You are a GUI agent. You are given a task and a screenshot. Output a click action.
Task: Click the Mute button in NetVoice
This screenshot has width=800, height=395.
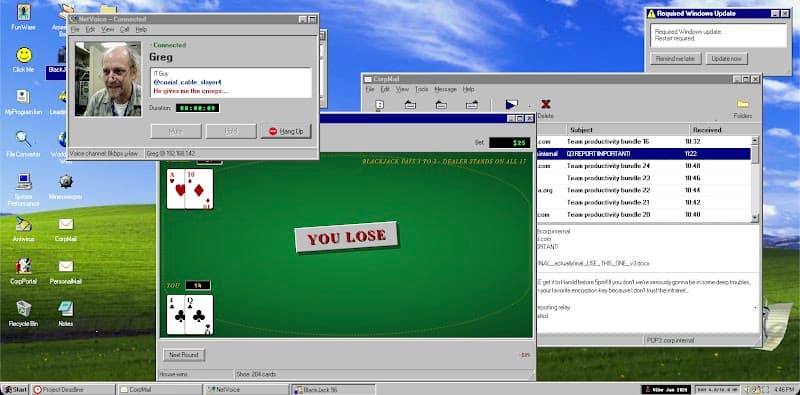pyautogui.click(x=176, y=131)
